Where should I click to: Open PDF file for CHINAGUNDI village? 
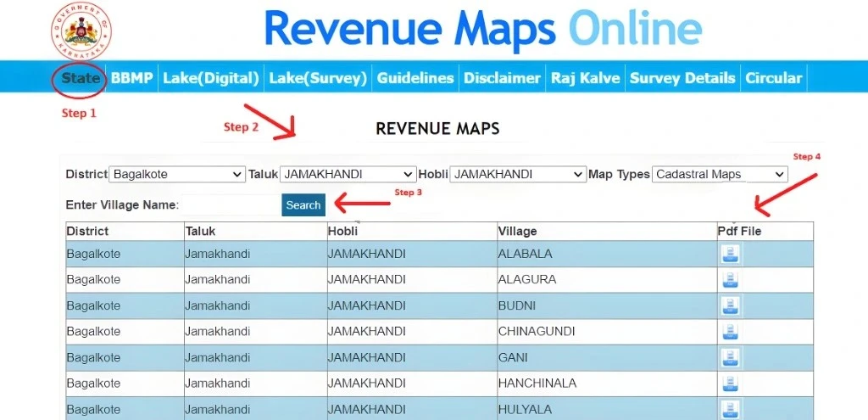pos(731,332)
